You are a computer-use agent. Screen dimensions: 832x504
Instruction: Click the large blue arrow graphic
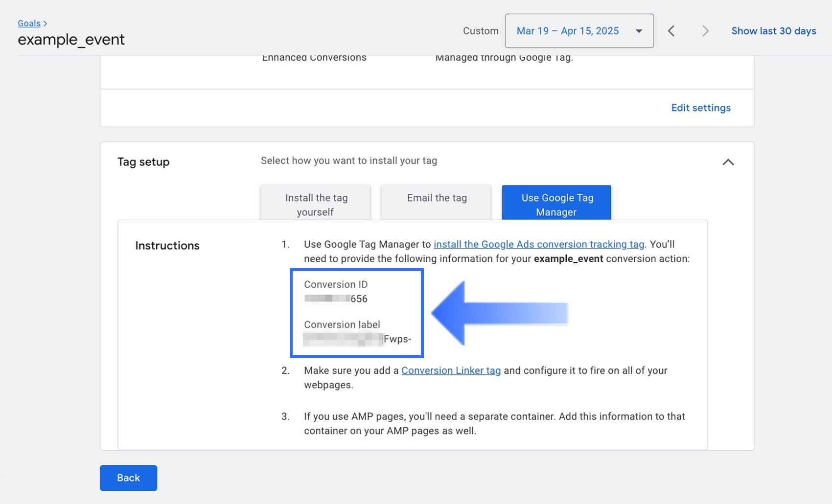pyautogui.click(x=498, y=313)
